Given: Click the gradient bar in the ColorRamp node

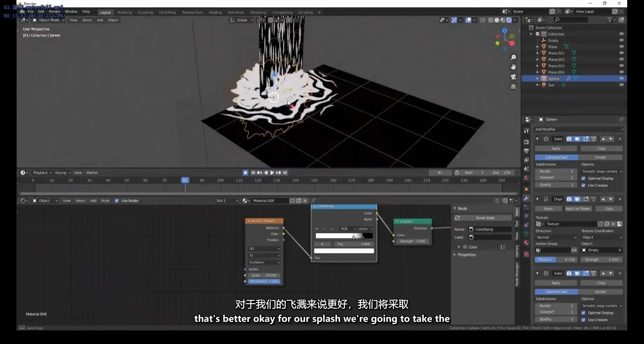Looking at the screenshot, I should pos(344,236).
